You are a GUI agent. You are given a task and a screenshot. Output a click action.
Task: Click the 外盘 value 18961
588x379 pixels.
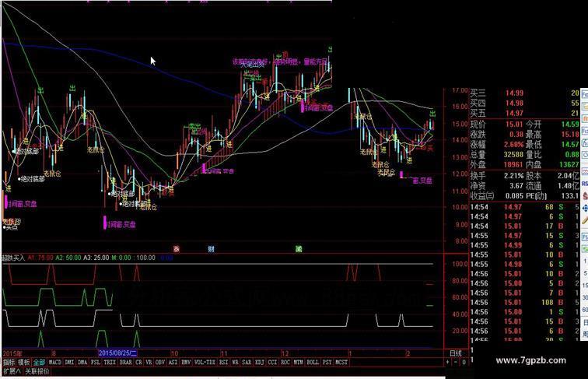(513, 165)
